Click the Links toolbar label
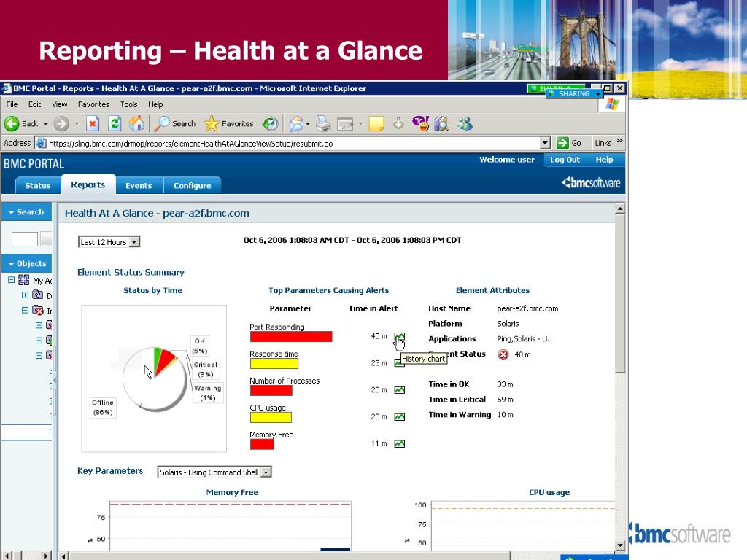 click(x=603, y=143)
